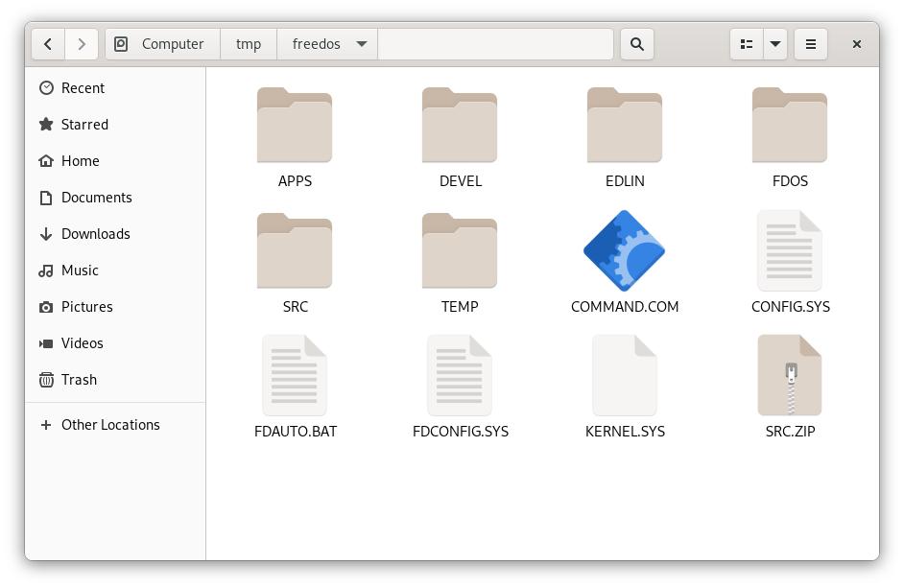904x588 pixels.
Task: Click the FDCONFIG.SYS file name
Action: [460, 432]
